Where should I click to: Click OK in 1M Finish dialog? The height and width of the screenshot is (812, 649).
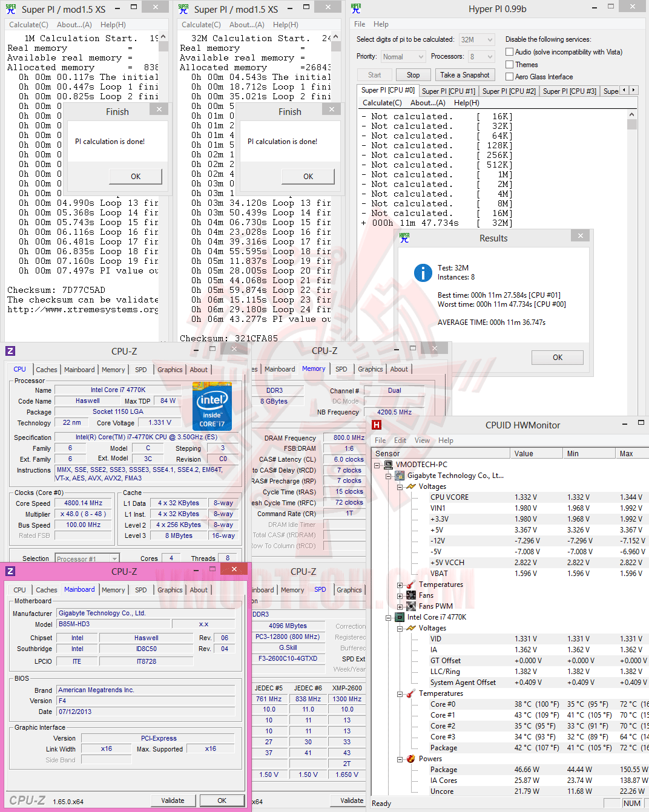[136, 177]
